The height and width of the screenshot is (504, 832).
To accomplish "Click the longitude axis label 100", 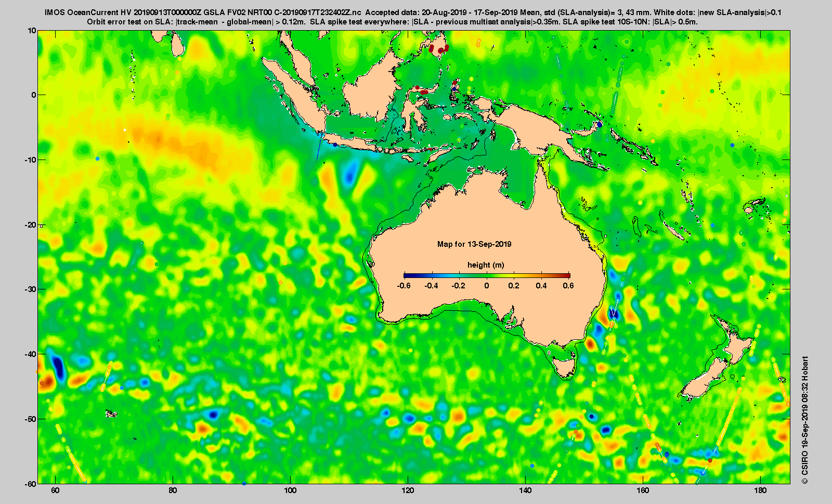I will point(291,491).
